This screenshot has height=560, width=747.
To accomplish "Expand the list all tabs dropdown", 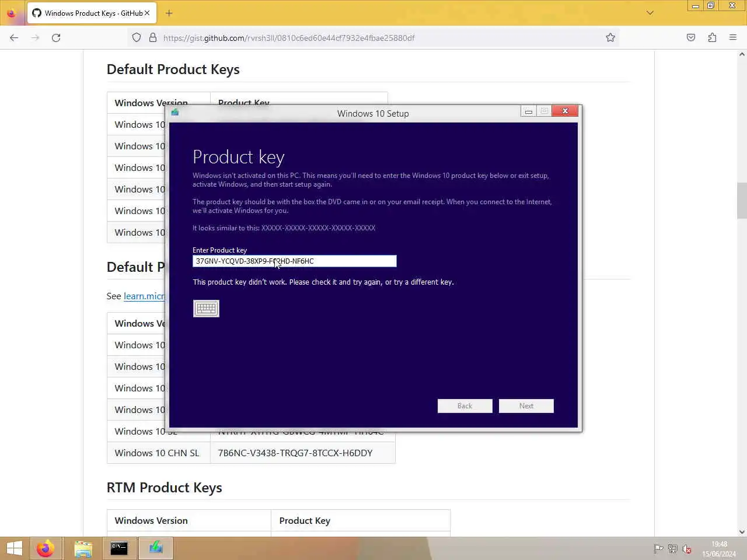I will (x=650, y=13).
